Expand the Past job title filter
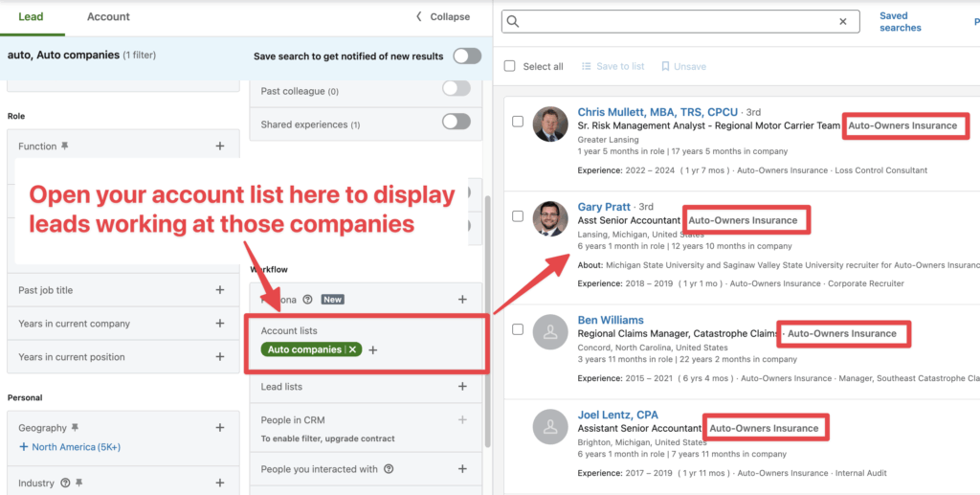This screenshot has width=980, height=495. [x=220, y=290]
